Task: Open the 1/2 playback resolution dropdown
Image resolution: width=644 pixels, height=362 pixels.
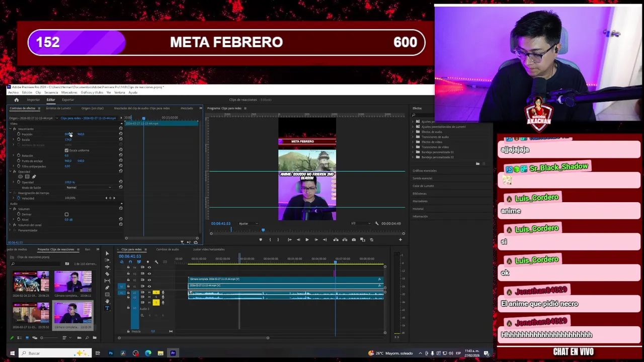Action: (x=360, y=223)
